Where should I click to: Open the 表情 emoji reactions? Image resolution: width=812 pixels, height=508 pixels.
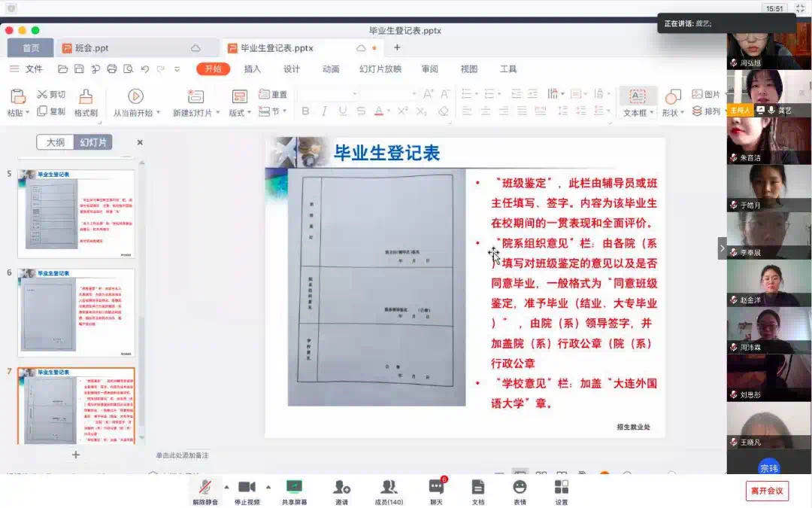(x=520, y=487)
